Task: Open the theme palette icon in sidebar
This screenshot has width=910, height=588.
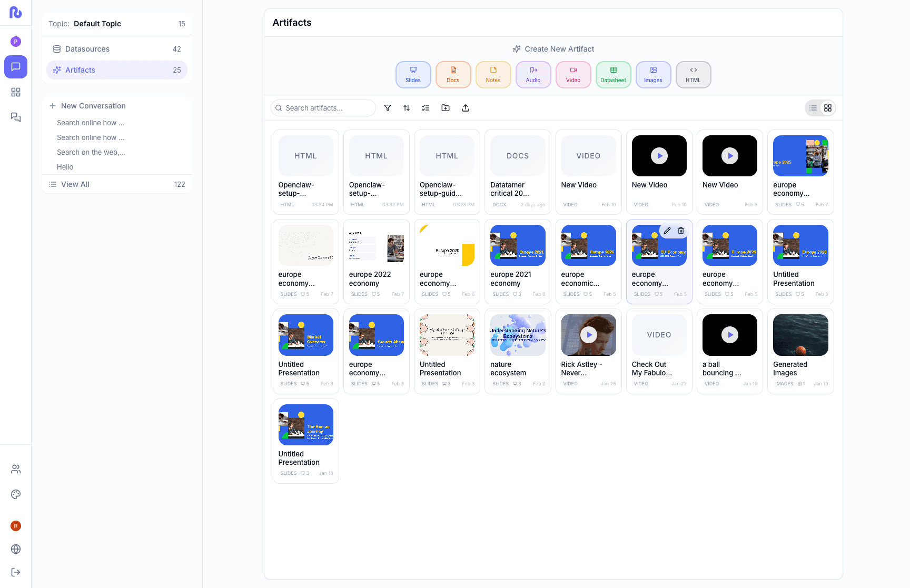Action: pos(16,494)
